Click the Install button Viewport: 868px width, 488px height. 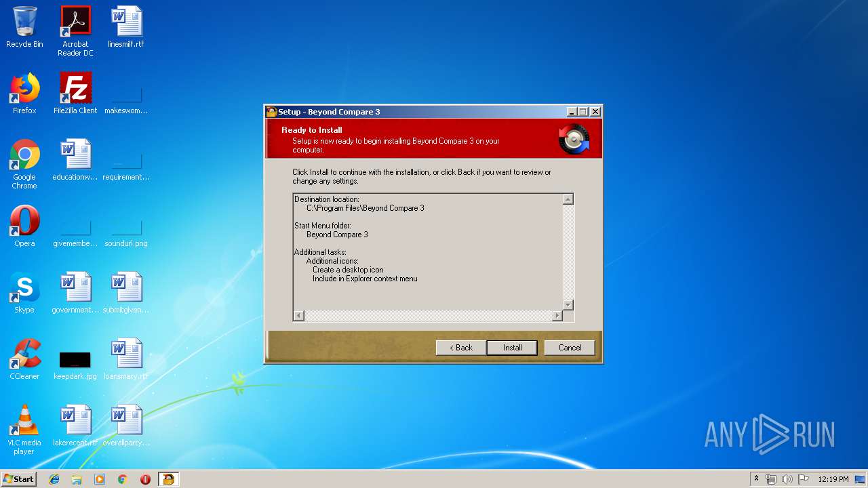click(x=512, y=348)
